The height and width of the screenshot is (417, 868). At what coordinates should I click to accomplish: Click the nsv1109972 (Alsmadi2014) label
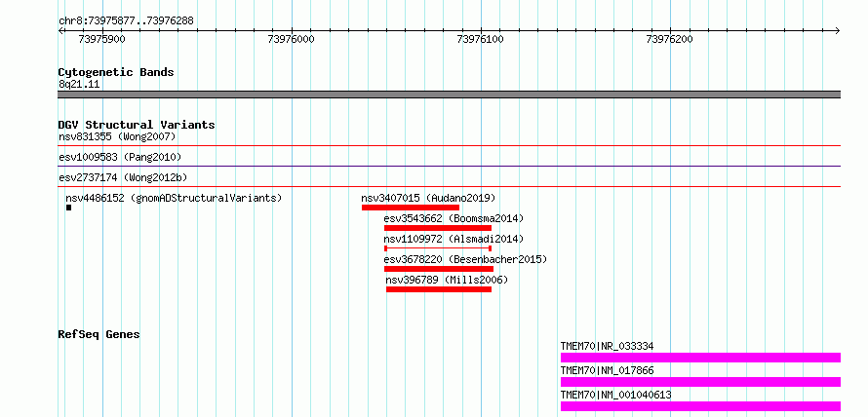coord(454,239)
